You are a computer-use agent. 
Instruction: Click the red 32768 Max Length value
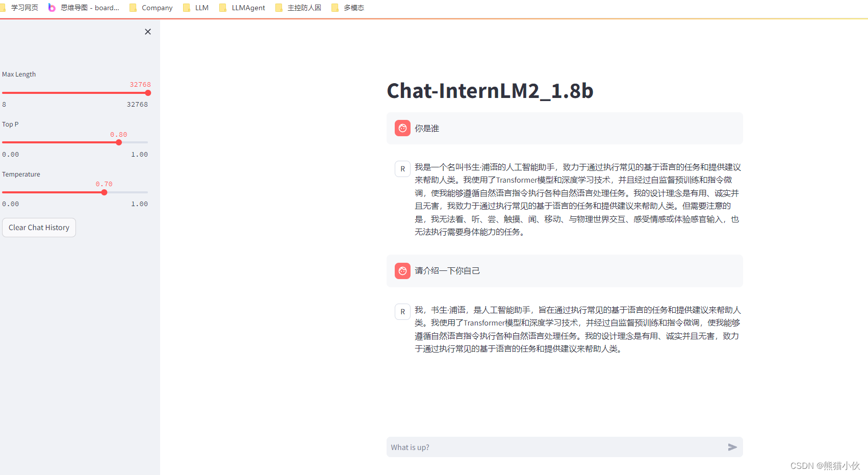click(x=140, y=85)
